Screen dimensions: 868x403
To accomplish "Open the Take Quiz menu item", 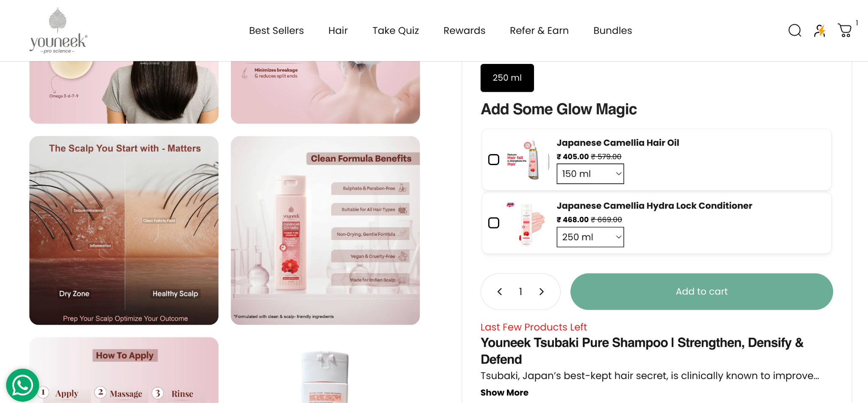I will point(395,30).
